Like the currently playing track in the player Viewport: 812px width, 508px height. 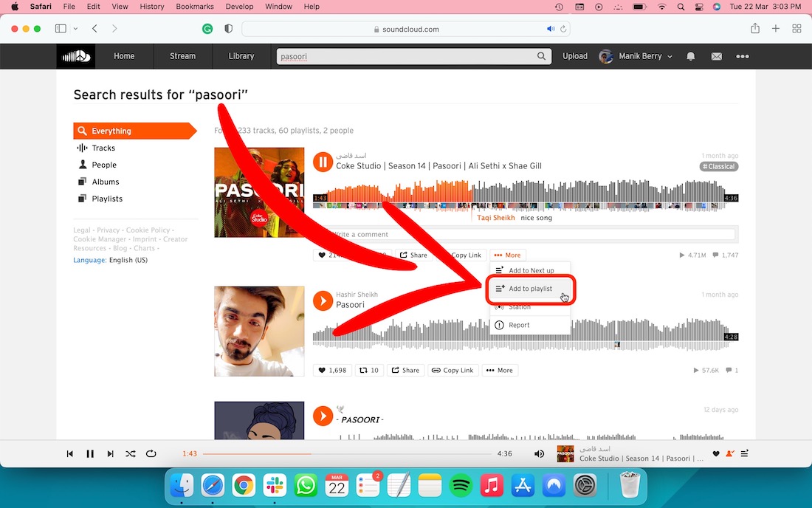click(x=715, y=454)
